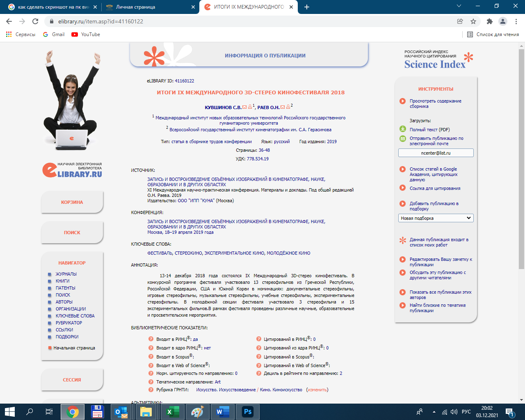Open Список для чтения reading list

coord(493,34)
